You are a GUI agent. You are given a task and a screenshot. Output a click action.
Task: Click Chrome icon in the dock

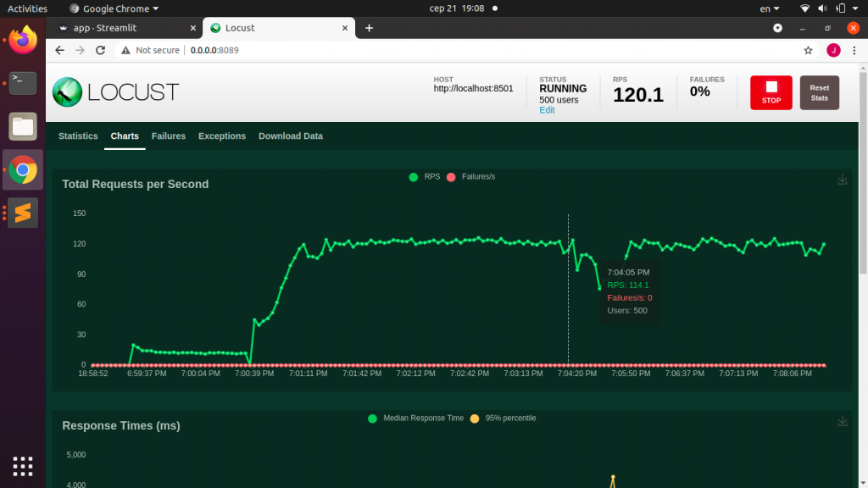23,169
